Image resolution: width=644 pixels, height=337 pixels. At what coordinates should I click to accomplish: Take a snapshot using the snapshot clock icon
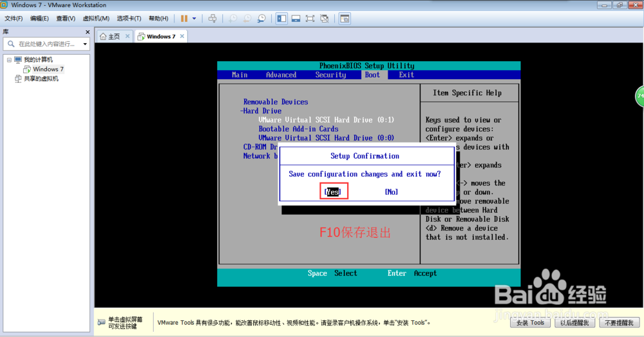233,19
